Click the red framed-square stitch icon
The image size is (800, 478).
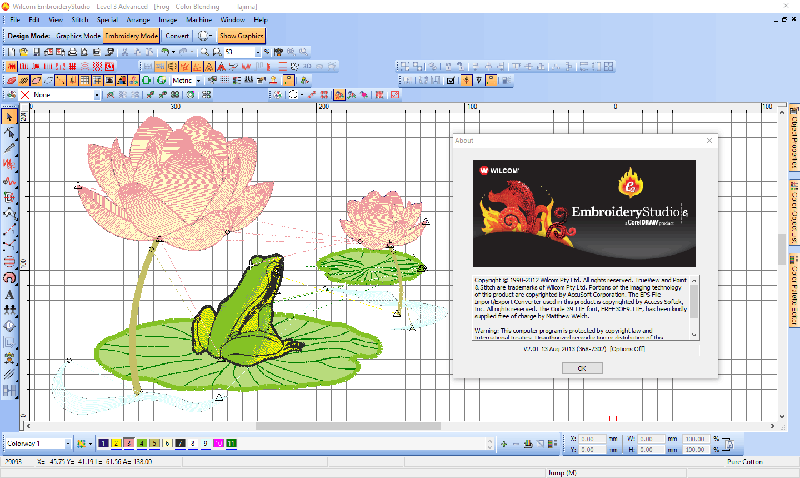point(109,66)
